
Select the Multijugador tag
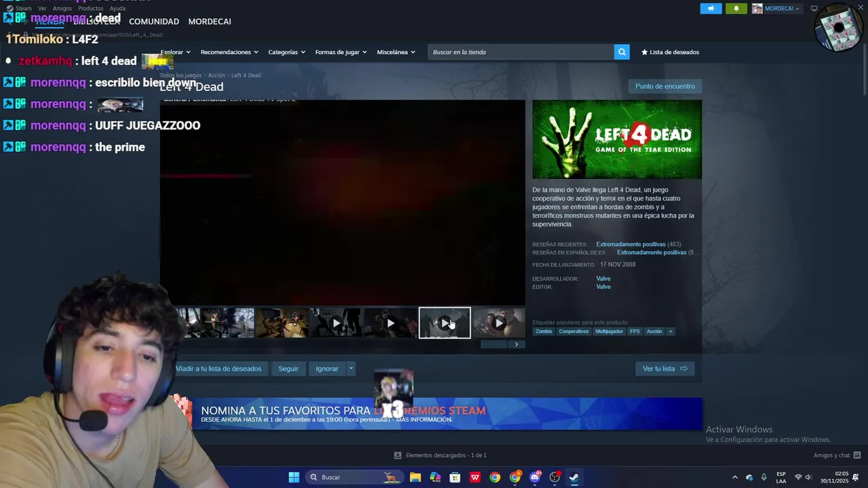[x=609, y=331]
